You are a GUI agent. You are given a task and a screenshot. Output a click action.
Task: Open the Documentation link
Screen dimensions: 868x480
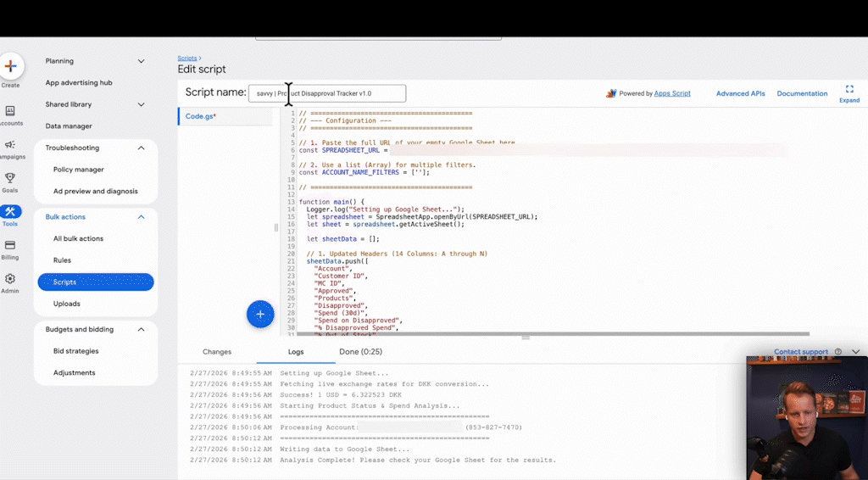[802, 93]
